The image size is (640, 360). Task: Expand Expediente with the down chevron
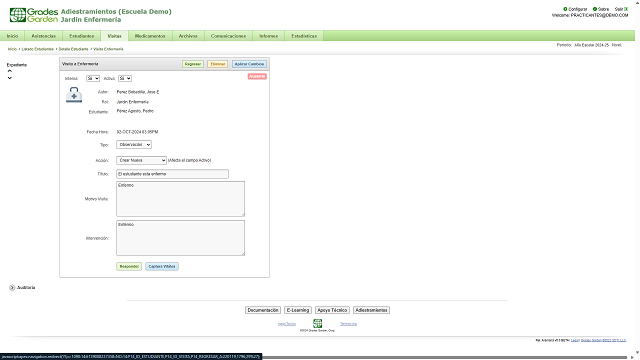[x=10, y=78]
